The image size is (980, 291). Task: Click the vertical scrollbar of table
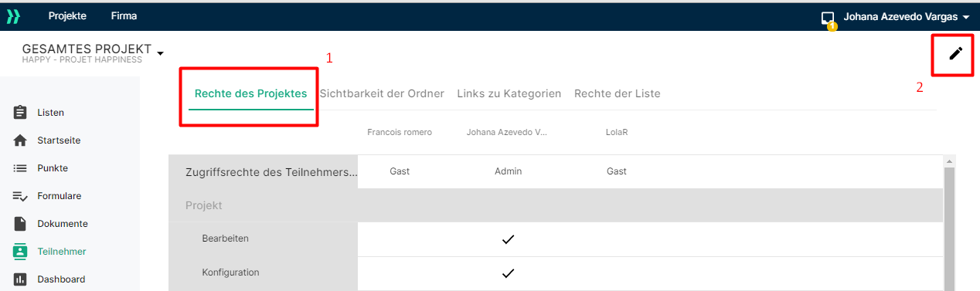pos(949,223)
